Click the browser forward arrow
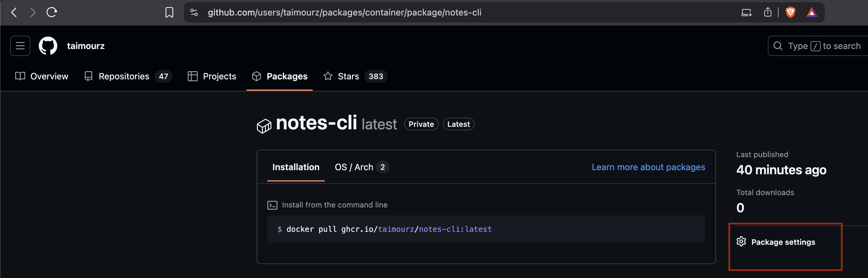This screenshot has height=278, width=868. pyautogui.click(x=33, y=12)
